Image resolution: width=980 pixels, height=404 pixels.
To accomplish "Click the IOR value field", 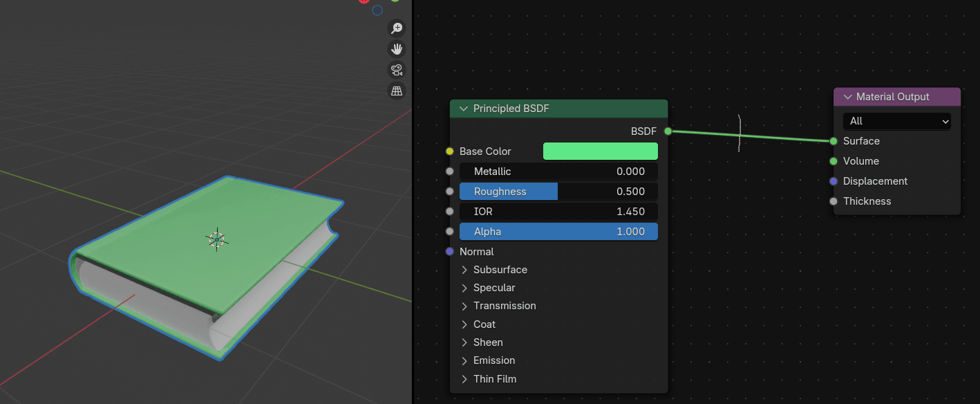I will (x=558, y=212).
